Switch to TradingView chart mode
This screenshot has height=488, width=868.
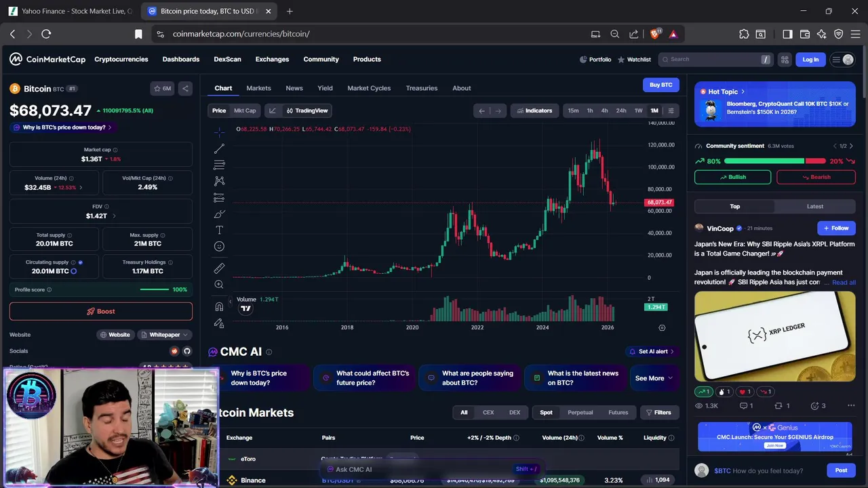pyautogui.click(x=307, y=110)
